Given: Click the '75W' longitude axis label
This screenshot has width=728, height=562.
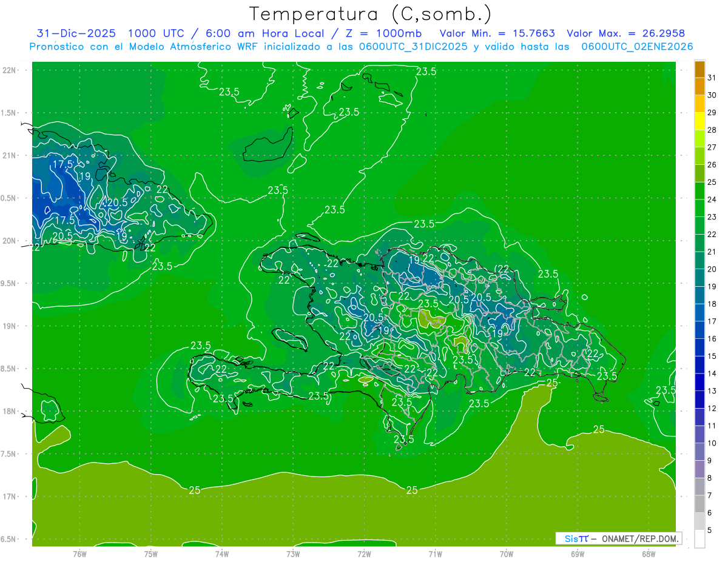Looking at the screenshot, I should (151, 554).
